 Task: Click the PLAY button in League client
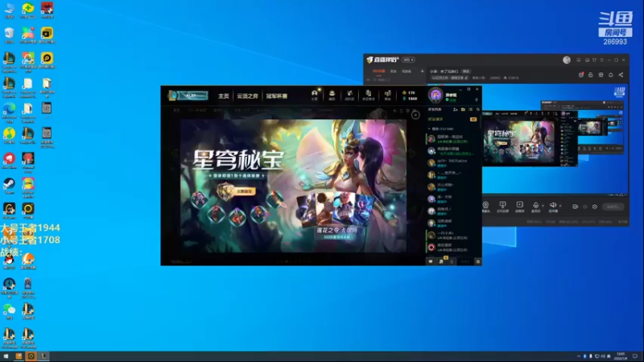188,96
